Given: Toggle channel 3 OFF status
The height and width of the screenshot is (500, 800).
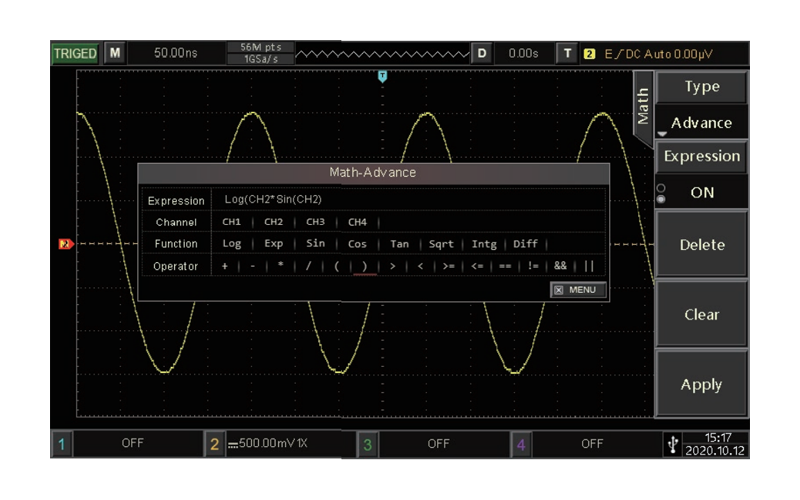Looking at the screenshot, I should click(x=438, y=444).
